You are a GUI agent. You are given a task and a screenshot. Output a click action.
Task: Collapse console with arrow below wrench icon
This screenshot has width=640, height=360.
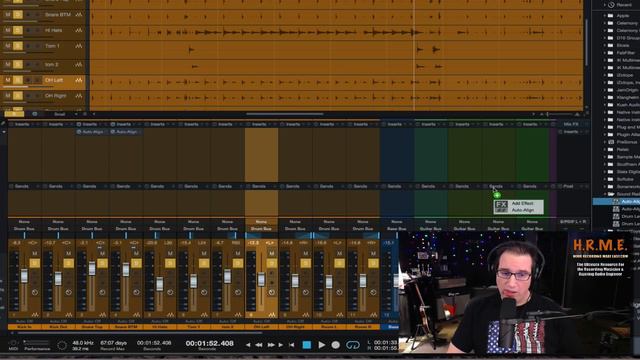[x=3, y=132]
